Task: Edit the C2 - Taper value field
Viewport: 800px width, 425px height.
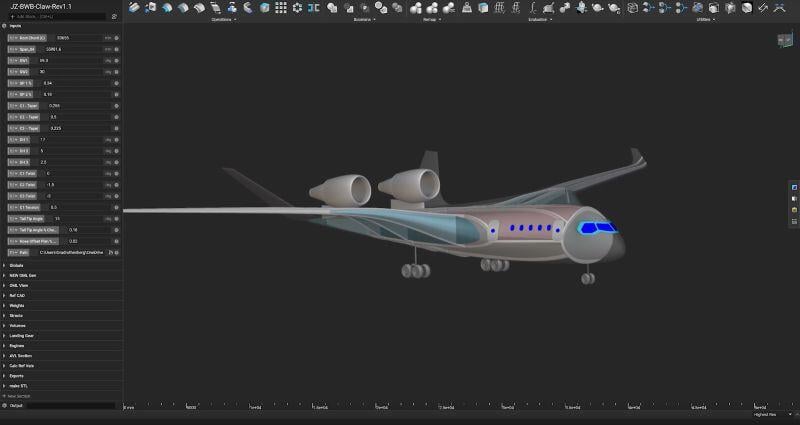Action: (80, 117)
